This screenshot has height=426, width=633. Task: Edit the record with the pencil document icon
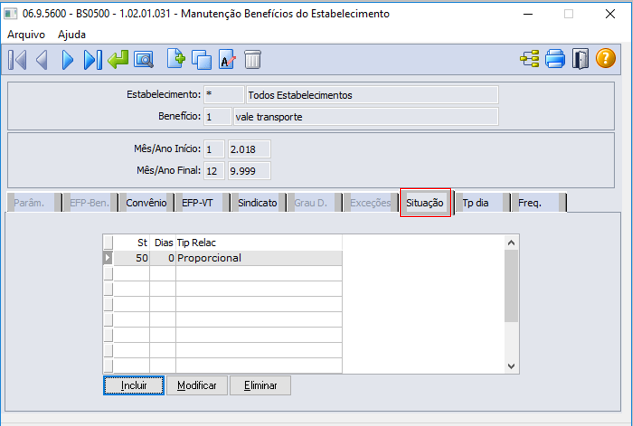click(227, 59)
